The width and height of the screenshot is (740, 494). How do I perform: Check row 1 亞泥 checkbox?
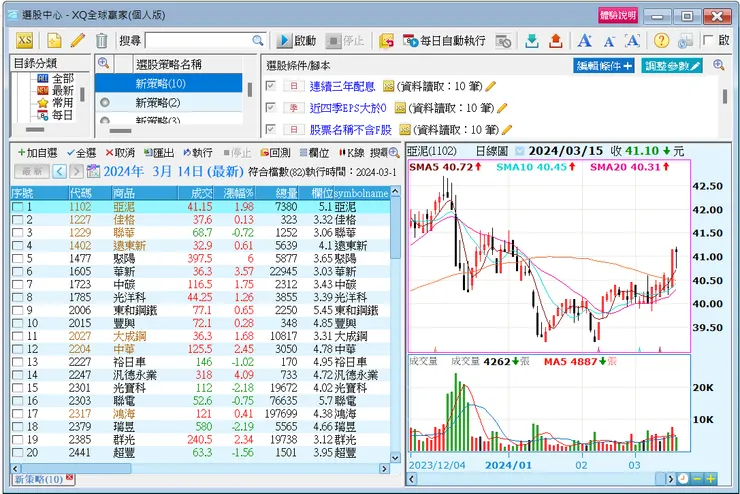point(17,207)
